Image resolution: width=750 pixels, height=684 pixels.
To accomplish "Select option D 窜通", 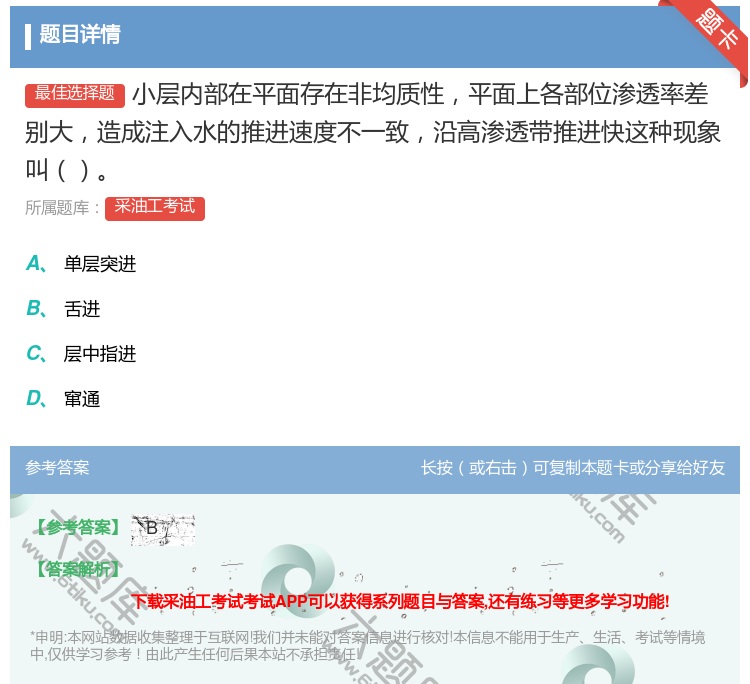I will click(x=63, y=398).
